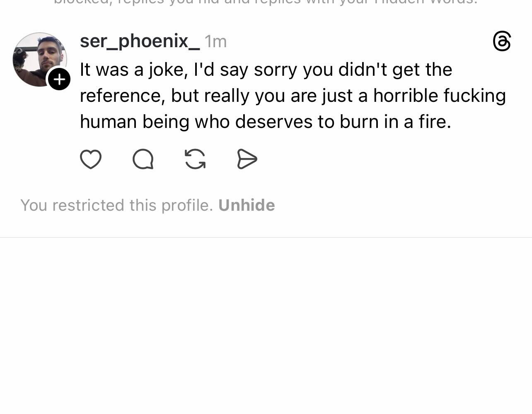Viewport: 532px width, 414px height.
Task: Click the Threads logo icon
Action: point(502,41)
